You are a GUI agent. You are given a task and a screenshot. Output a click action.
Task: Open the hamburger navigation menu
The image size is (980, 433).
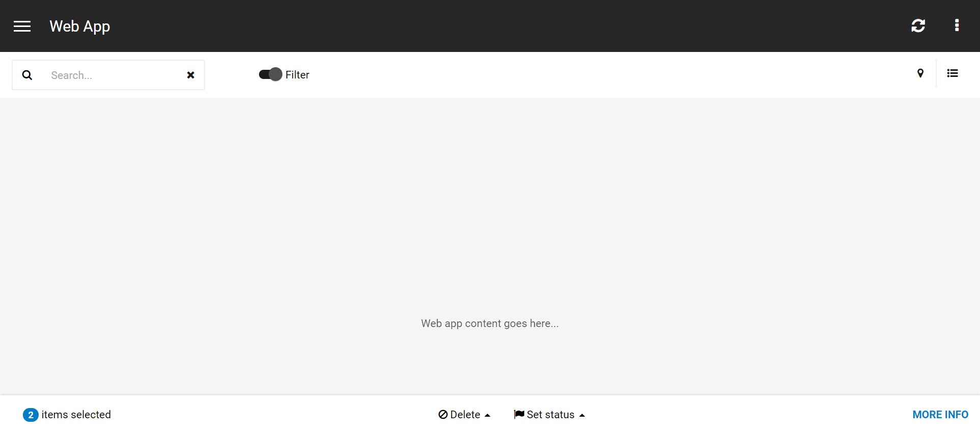(x=22, y=26)
